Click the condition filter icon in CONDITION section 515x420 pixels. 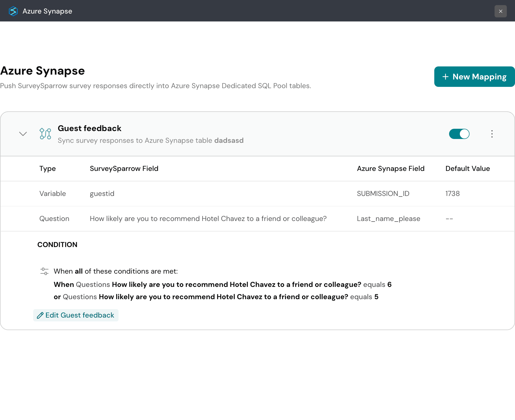45,271
